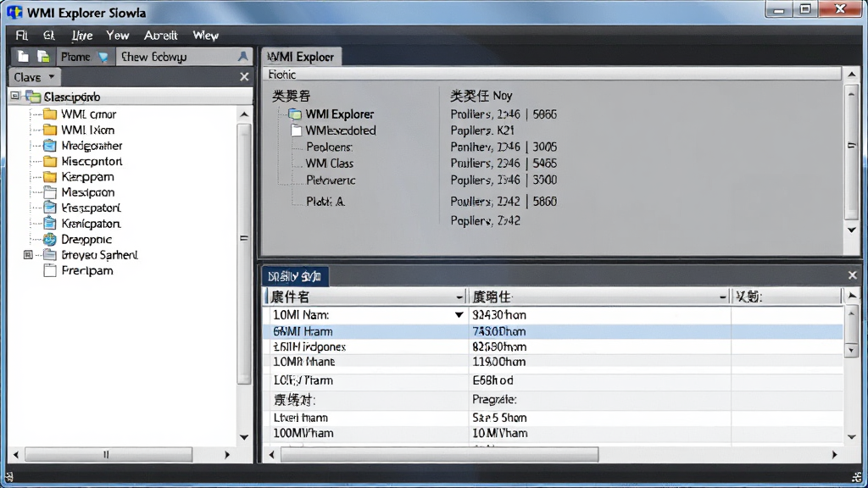Click upper right pane scroll down arrow

pyautogui.click(x=852, y=230)
